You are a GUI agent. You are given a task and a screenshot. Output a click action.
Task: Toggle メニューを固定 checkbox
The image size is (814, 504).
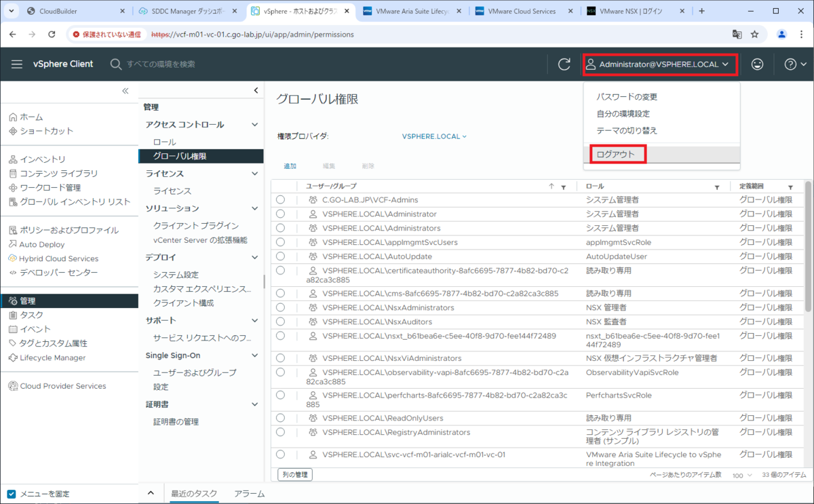pos(11,494)
